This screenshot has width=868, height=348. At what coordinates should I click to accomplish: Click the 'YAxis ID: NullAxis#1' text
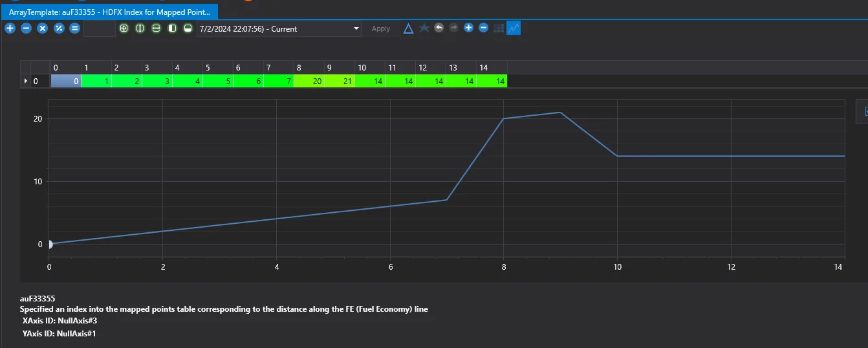60,333
